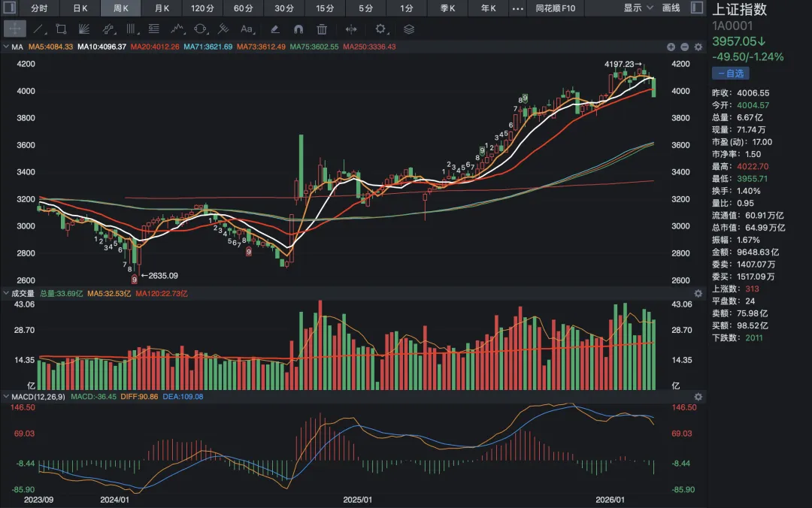The width and height of the screenshot is (812, 508).
Task: Open drawing tool settings gear
Action: coord(380,29)
